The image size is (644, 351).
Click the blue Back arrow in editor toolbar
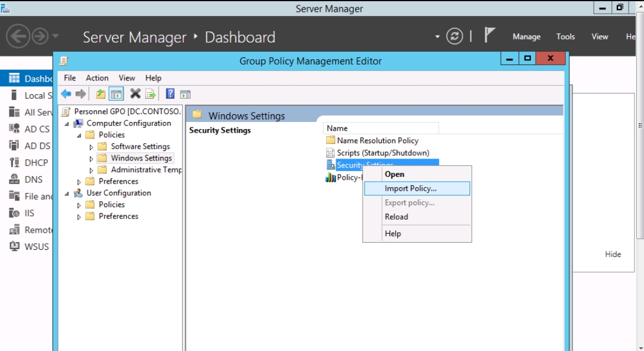[66, 94]
